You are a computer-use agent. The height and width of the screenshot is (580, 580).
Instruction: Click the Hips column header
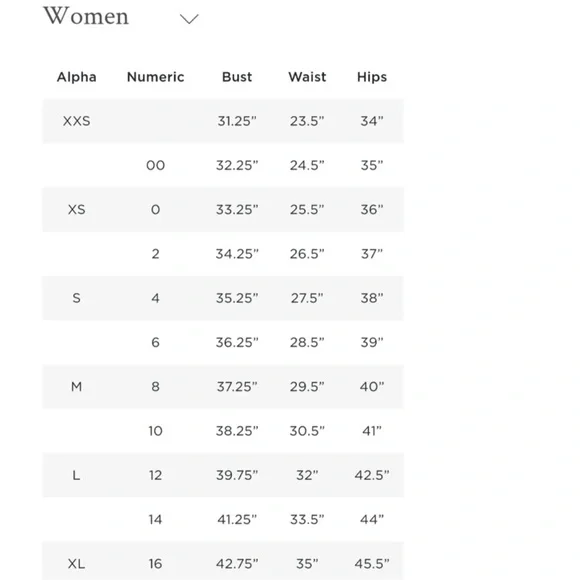click(372, 77)
